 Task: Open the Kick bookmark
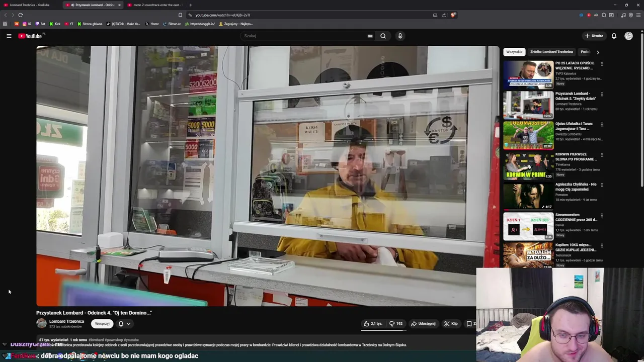(x=55, y=24)
